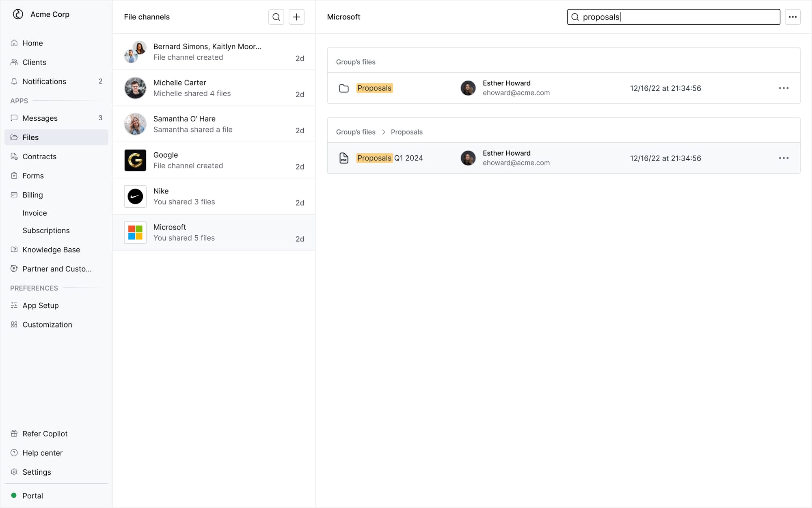Open the Portal status link

[x=32, y=496]
